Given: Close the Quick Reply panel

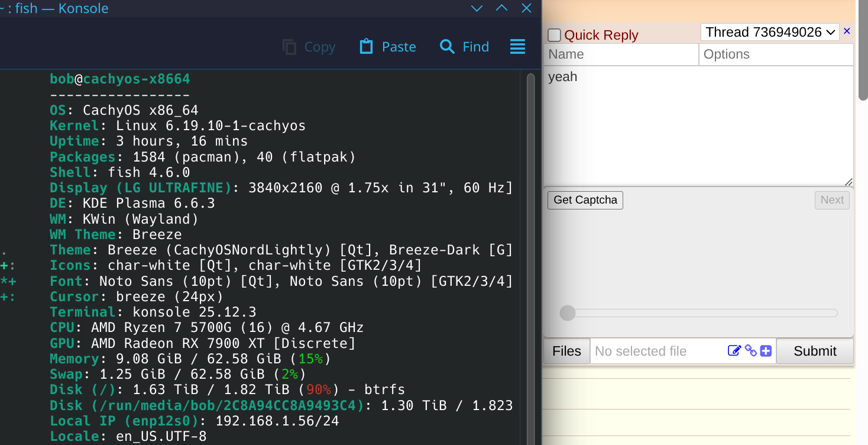Looking at the screenshot, I should tap(847, 31).
